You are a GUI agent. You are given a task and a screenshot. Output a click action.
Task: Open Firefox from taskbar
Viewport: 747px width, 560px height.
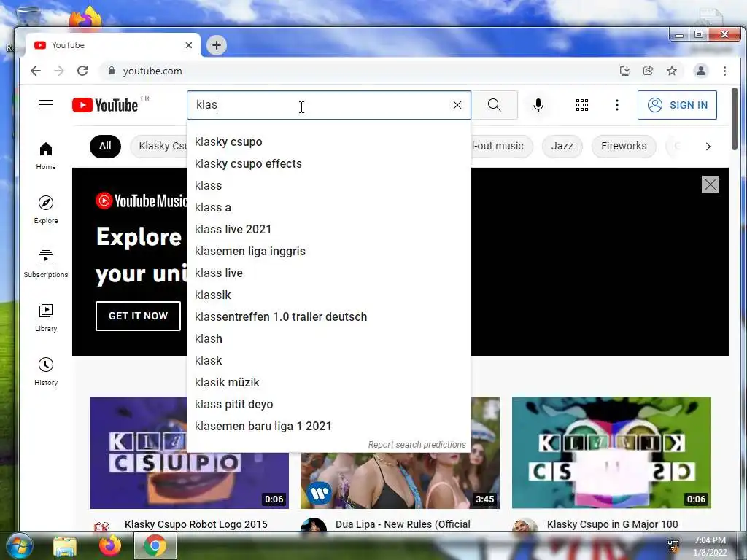pos(110,545)
